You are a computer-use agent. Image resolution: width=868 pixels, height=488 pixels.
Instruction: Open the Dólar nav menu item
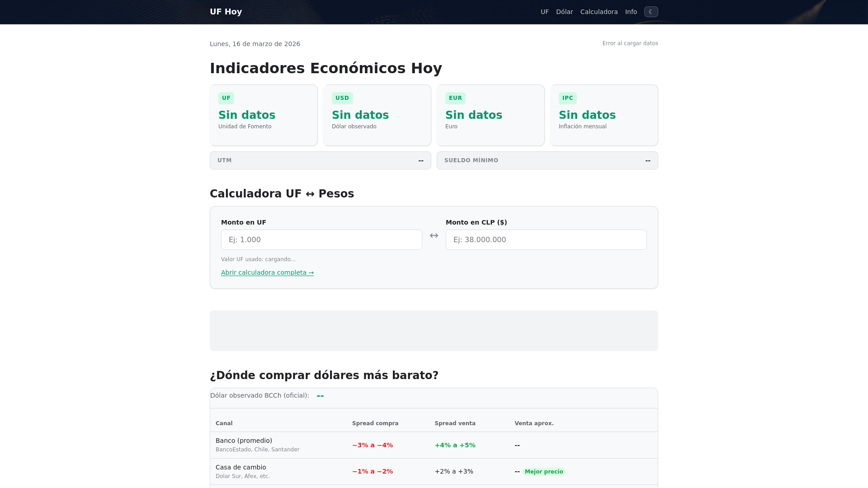click(564, 12)
